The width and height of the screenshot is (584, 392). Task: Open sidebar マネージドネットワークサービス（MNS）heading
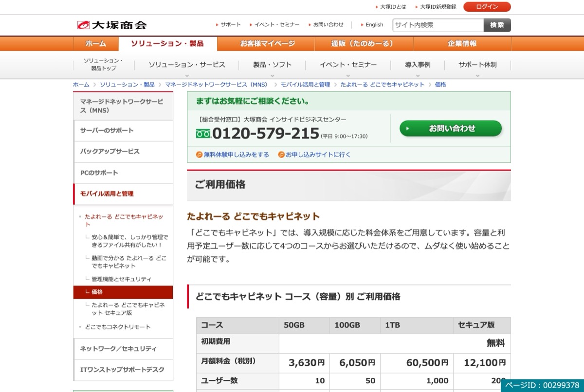point(123,106)
